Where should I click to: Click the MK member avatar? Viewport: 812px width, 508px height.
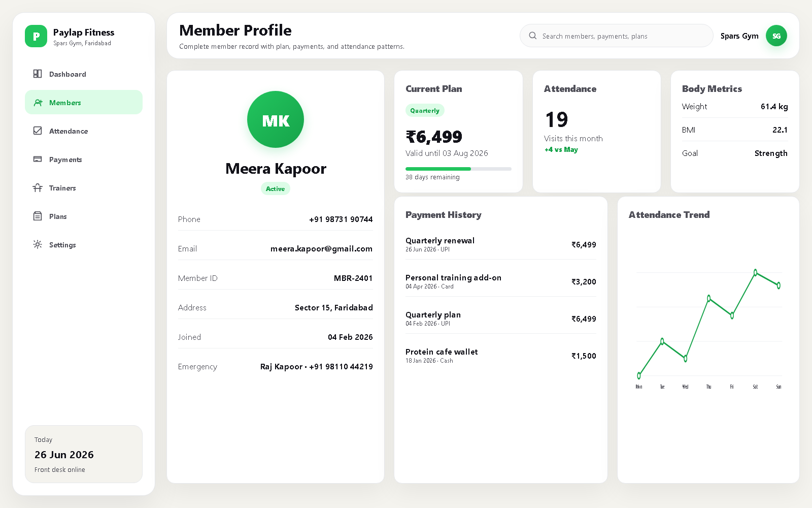pos(276,119)
